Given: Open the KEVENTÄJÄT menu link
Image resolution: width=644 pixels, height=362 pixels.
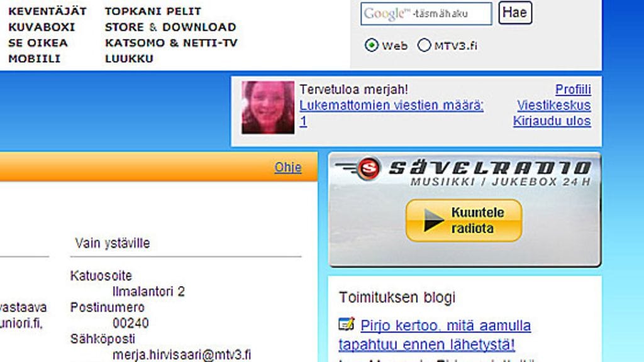Looking at the screenshot, I should click(47, 11).
